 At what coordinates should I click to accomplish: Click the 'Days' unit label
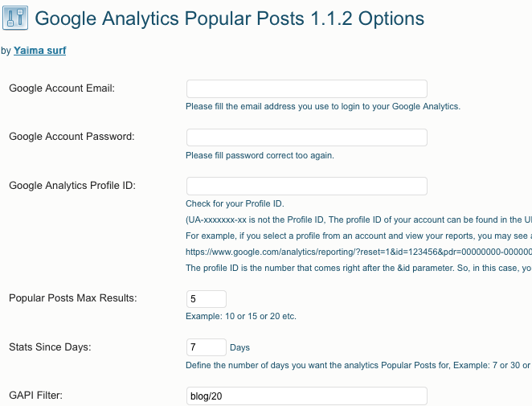[x=239, y=347]
